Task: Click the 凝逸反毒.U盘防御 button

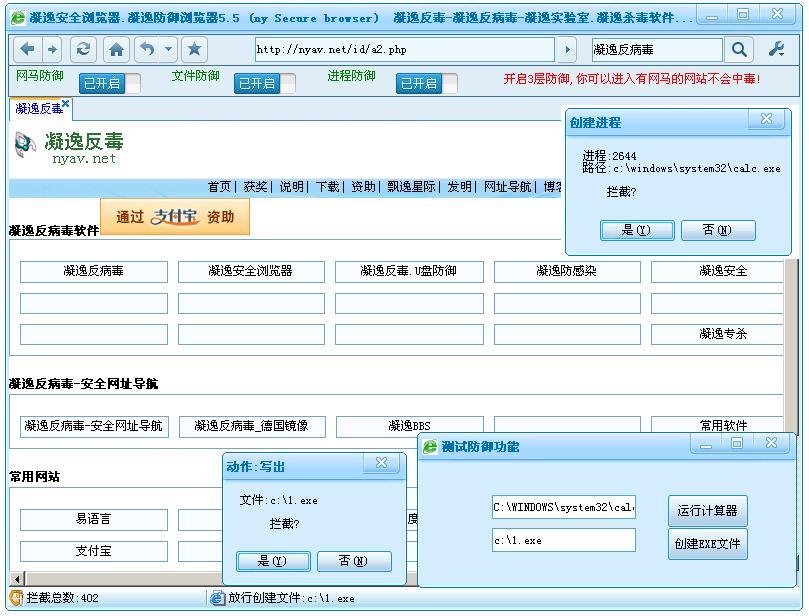Action: (x=409, y=271)
